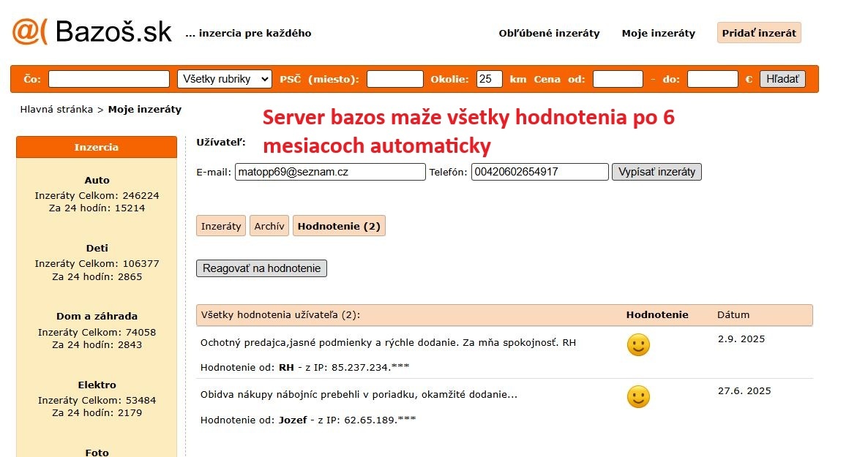The width and height of the screenshot is (868, 457).
Task: Click the smiley rating icon from Jozef
Action: (637, 396)
